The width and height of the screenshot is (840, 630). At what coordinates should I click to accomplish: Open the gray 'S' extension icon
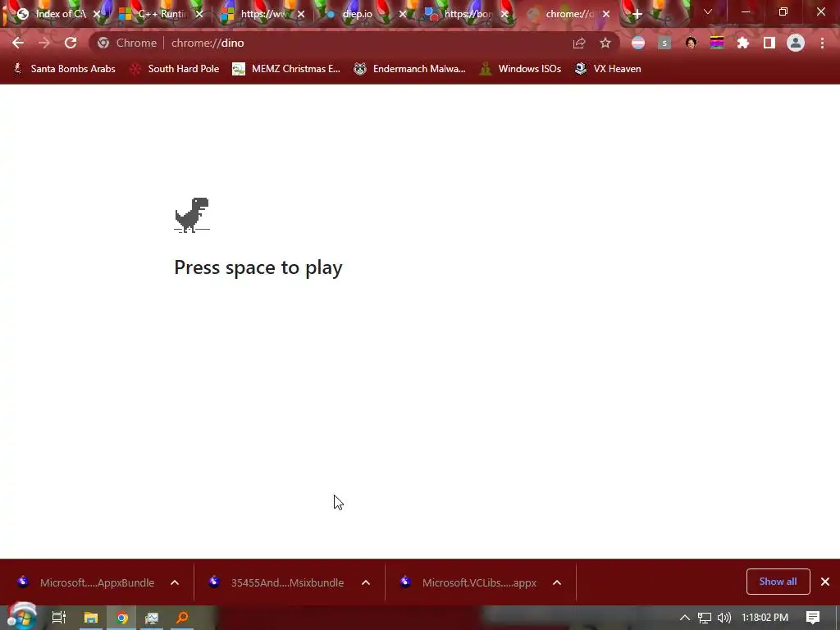pyautogui.click(x=664, y=43)
